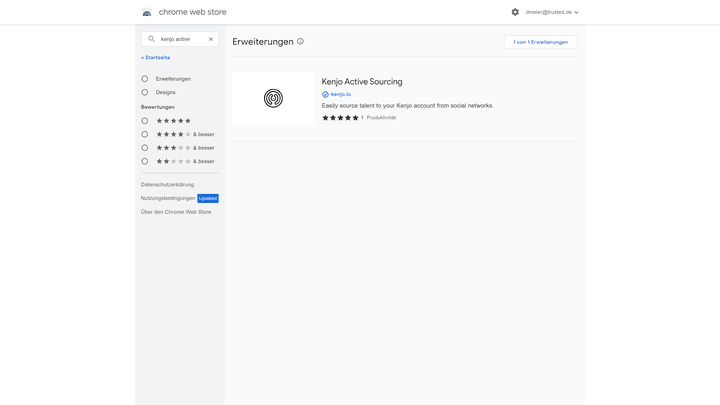This screenshot has height=405, width=720.
Task: Click the 'Easily source talent' description text
Action: [408, 106]
